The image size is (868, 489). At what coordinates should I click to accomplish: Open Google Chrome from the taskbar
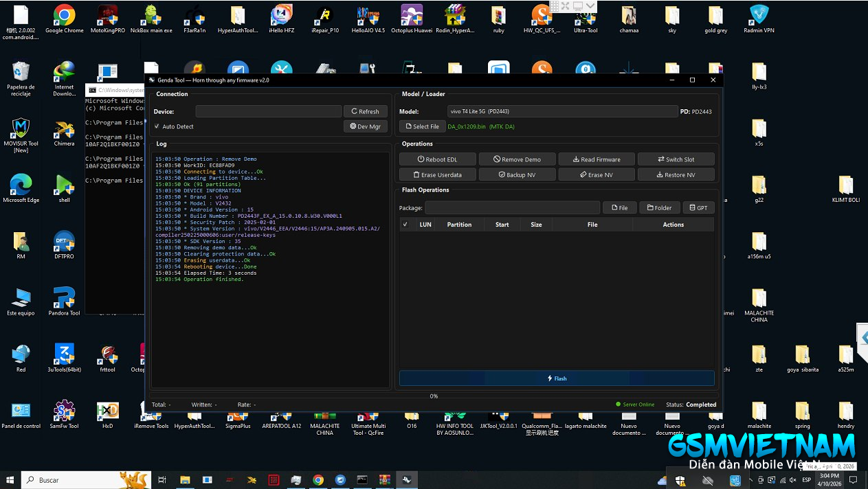[x=318, y=480]
